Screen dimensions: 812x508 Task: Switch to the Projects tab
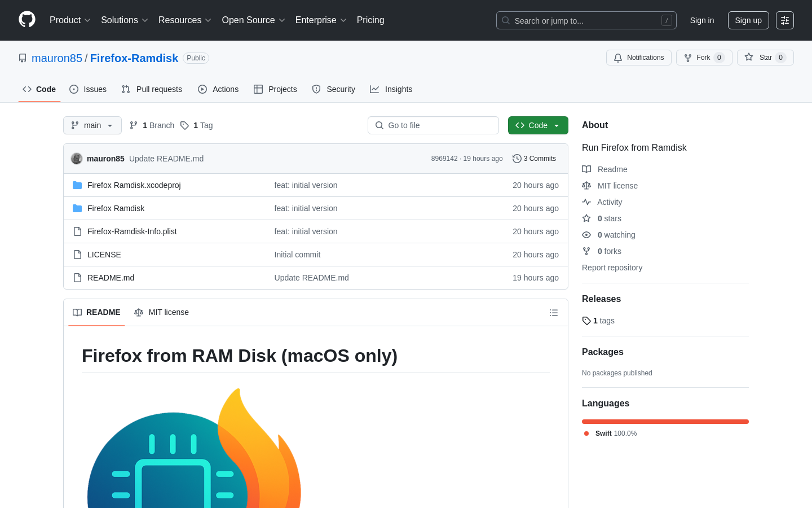point(275,89)
